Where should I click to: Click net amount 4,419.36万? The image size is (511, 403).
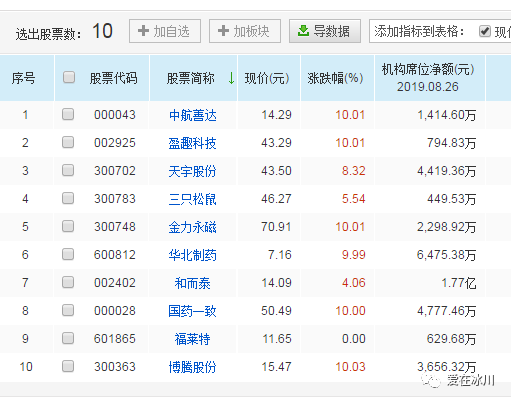click(x=447, y=171)
